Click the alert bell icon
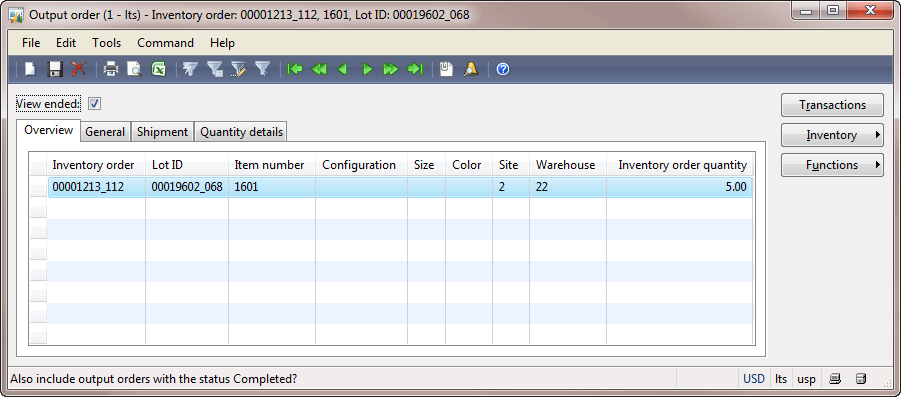 pyautogui.click(x=471, y=70)
